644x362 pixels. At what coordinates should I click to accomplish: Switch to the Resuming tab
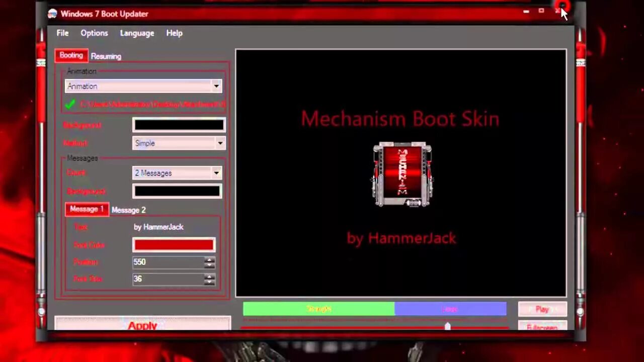tap(106, 56)
